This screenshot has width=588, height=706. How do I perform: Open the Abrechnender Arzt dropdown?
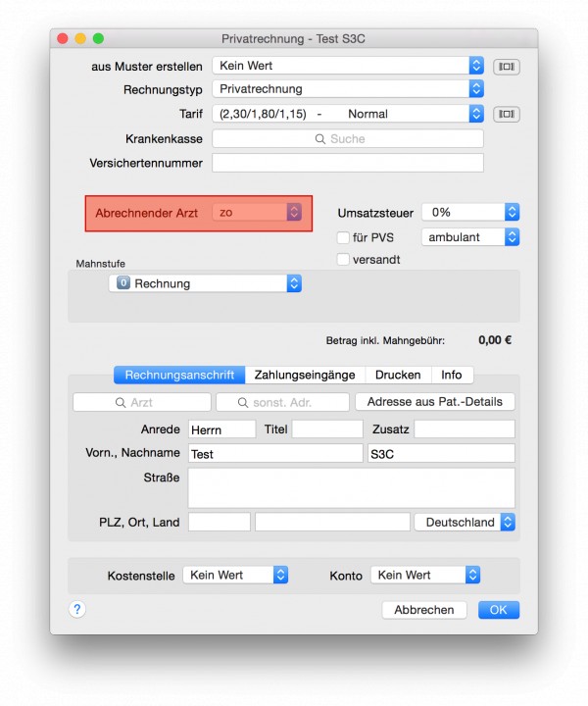(x=257, y=212)
